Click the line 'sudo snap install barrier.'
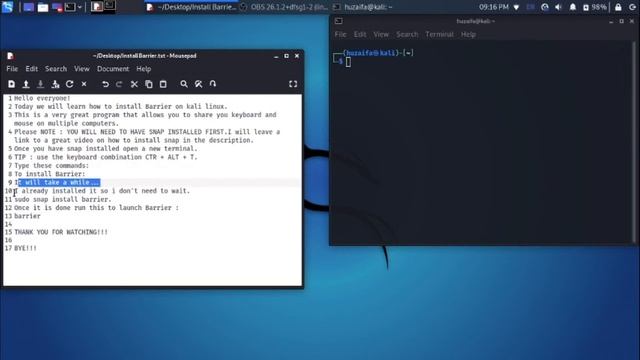The image size is (640, 360). tap(62, 199)
